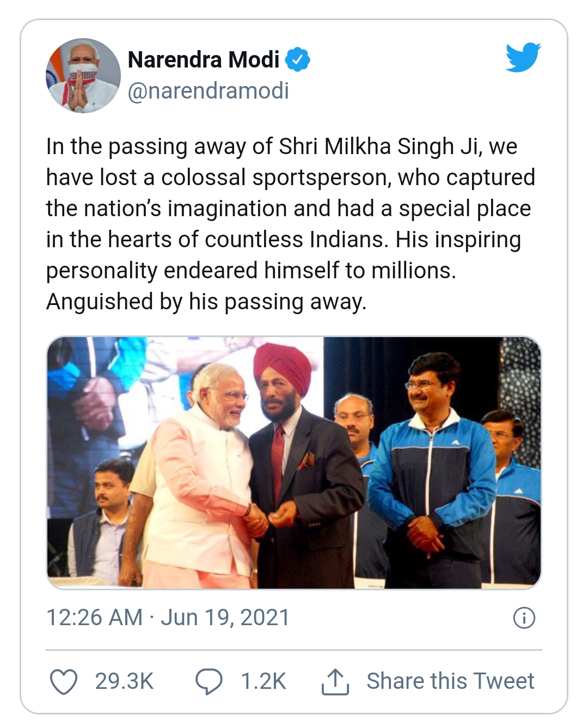This screenshot has height=727, width=588.
Task: Visit the @narendramodi handle link
Action: point(208,91)
